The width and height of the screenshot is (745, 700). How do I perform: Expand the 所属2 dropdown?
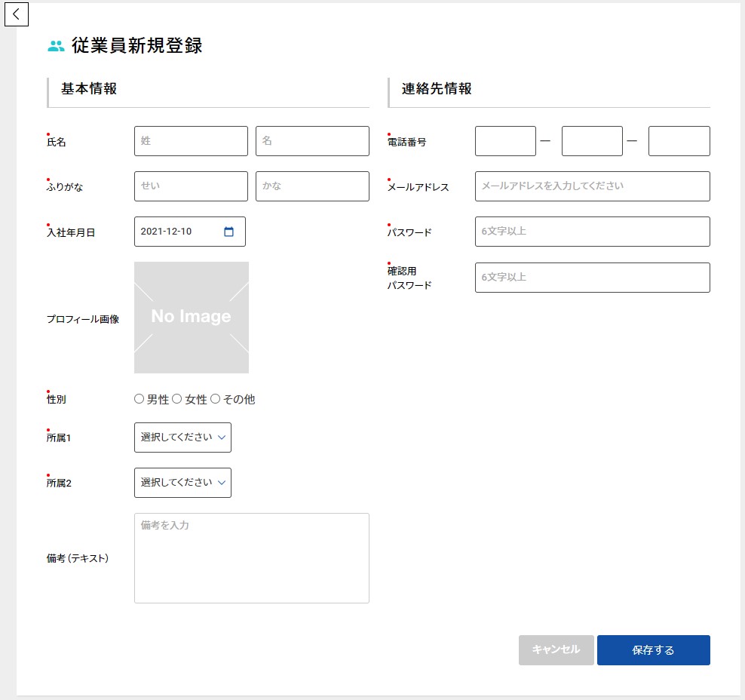(182, 483)
